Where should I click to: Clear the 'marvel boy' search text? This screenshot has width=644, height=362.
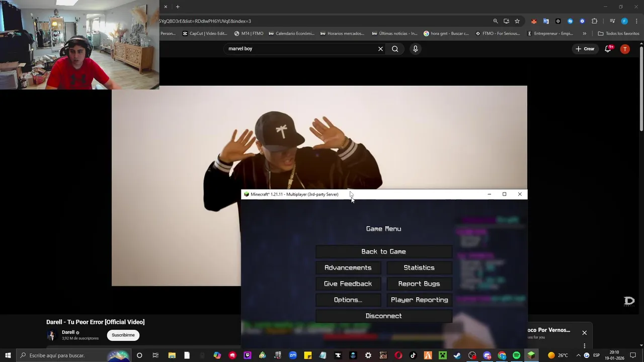pyautogui.click(x=380, y=49)
